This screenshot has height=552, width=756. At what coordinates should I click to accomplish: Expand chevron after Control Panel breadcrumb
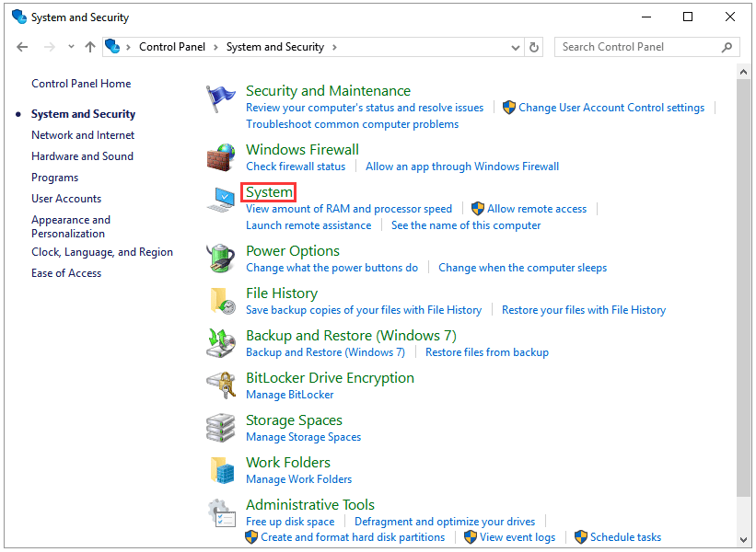coord(215,47)
